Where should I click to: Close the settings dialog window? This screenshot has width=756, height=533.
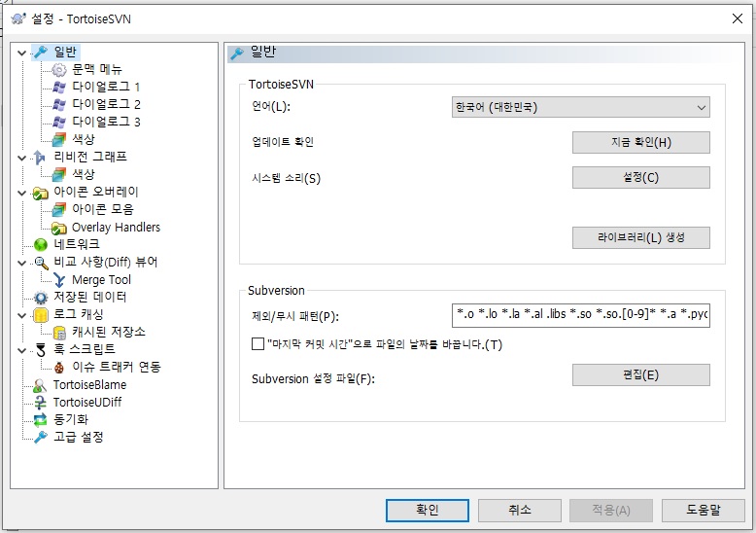[x=738, y=18]
